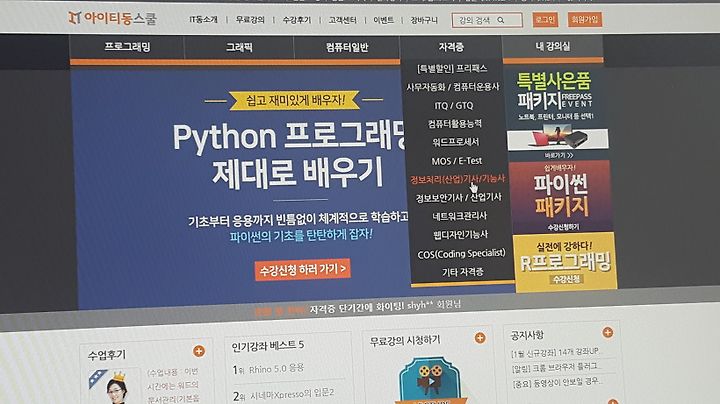Open 이벤트 top menu link
The width and height of the screenshot is (720, 404).
pos(383,20)
